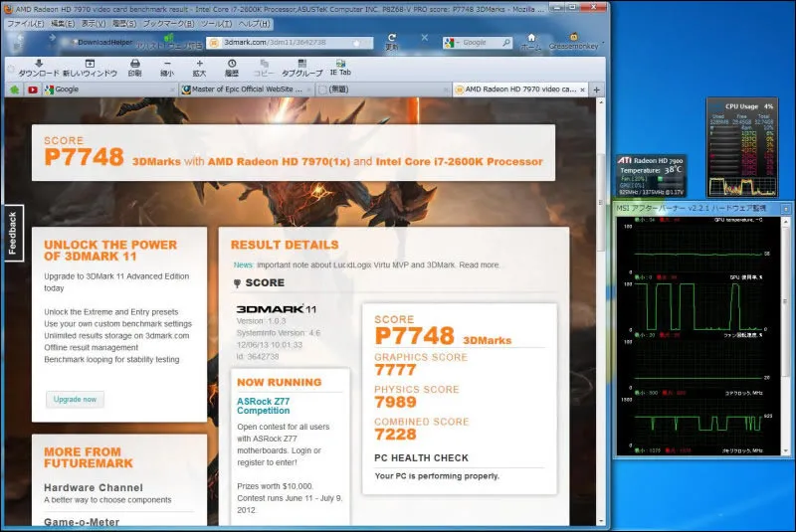Open the Hardware Channel link
This screenshot has width=796, height=532.
pyautogui.click(x=94, y=487)
